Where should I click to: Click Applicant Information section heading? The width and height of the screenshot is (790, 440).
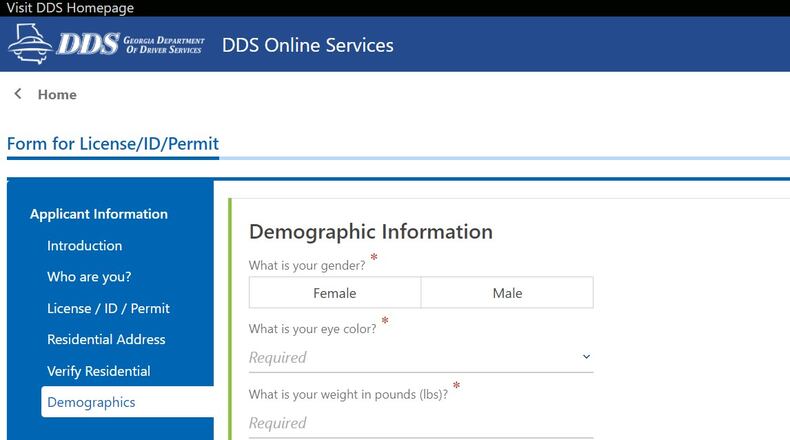pyautogui.click(x=99, y=214)
